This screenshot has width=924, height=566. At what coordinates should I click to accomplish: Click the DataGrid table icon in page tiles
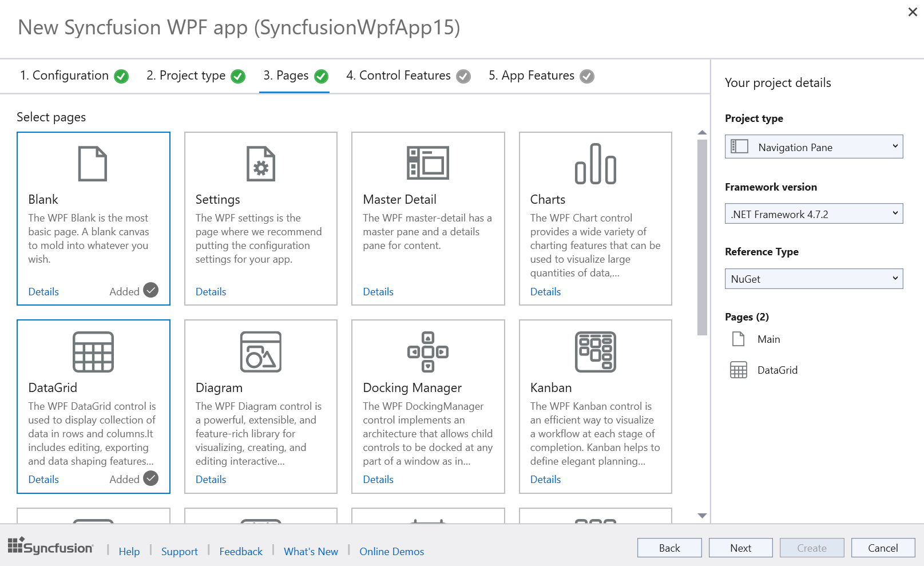click(93, 351)
